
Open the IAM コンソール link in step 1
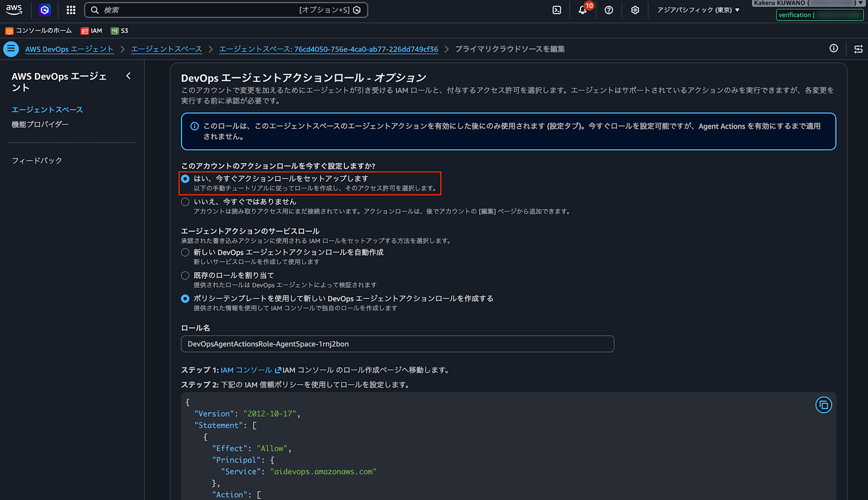(246, 370)
